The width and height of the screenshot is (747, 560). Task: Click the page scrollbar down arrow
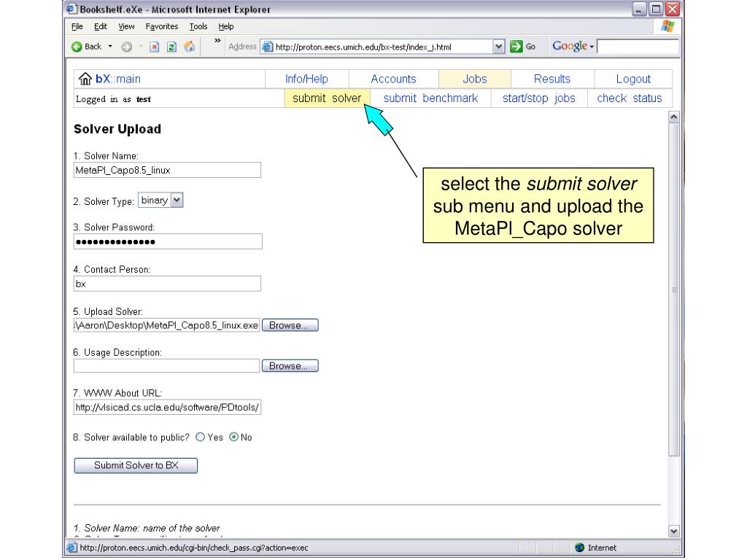tap(673, 532)
